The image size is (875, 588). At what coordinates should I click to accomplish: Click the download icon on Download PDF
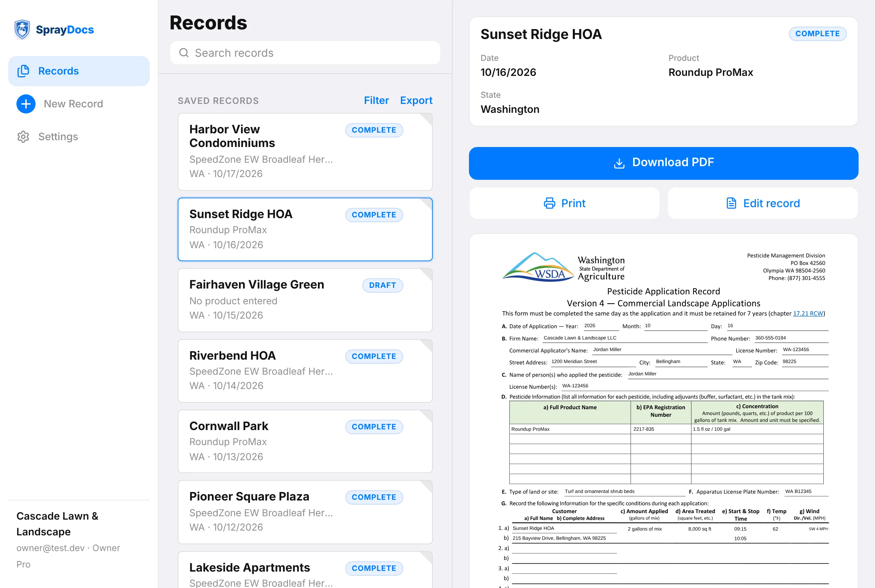coord(619,163)
